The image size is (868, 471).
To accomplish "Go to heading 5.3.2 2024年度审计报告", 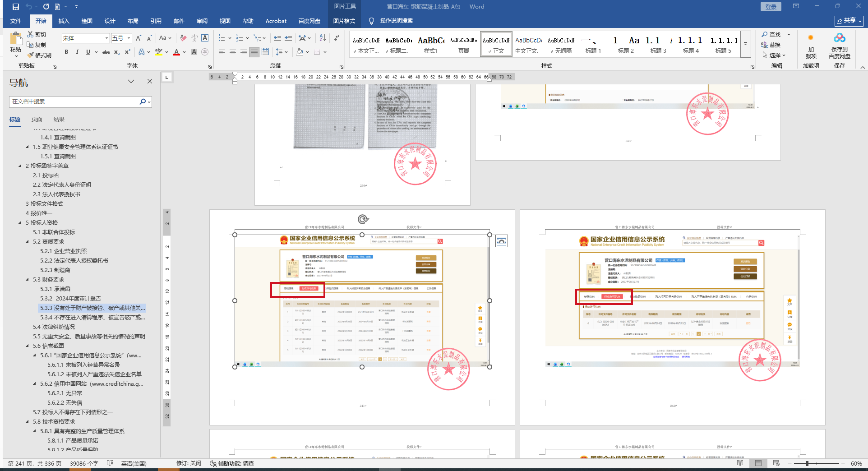I will [x=70, y=299].
